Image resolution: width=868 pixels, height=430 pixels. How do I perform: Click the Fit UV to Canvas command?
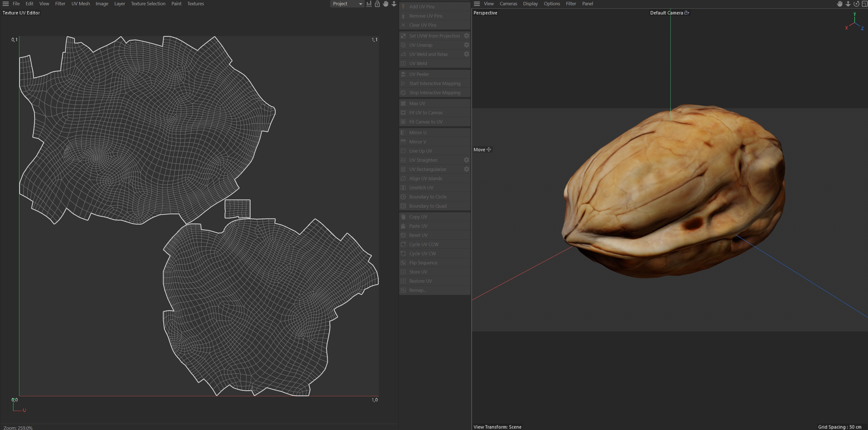tap(426, 113)
